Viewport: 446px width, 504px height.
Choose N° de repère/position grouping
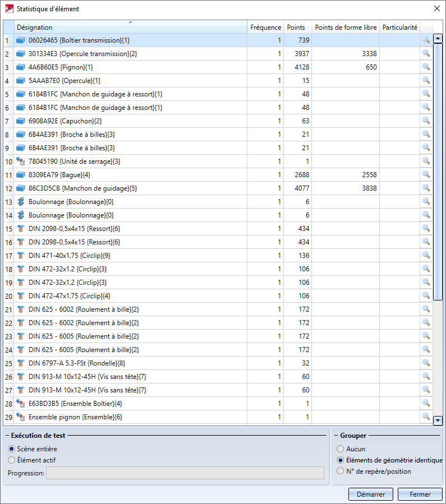click(x=341, y=471)
